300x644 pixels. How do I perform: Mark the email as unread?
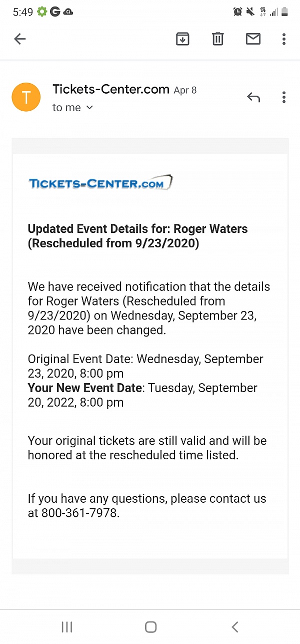tap(253, 39)
